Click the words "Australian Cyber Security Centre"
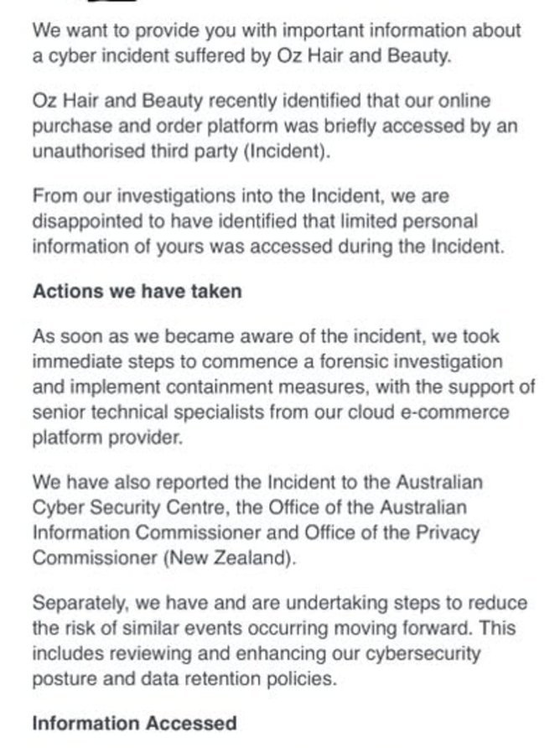 pyautogui.click(x=257, y=494)
